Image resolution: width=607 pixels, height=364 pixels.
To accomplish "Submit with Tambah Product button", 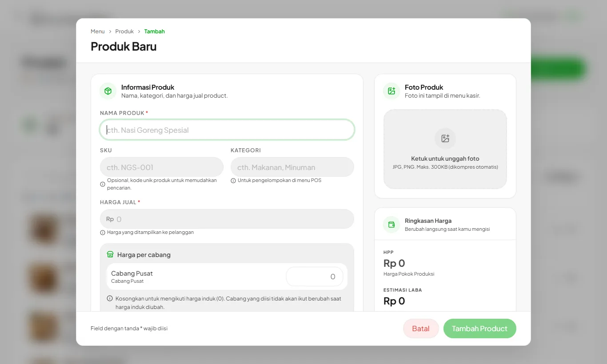I will [480, 328].
